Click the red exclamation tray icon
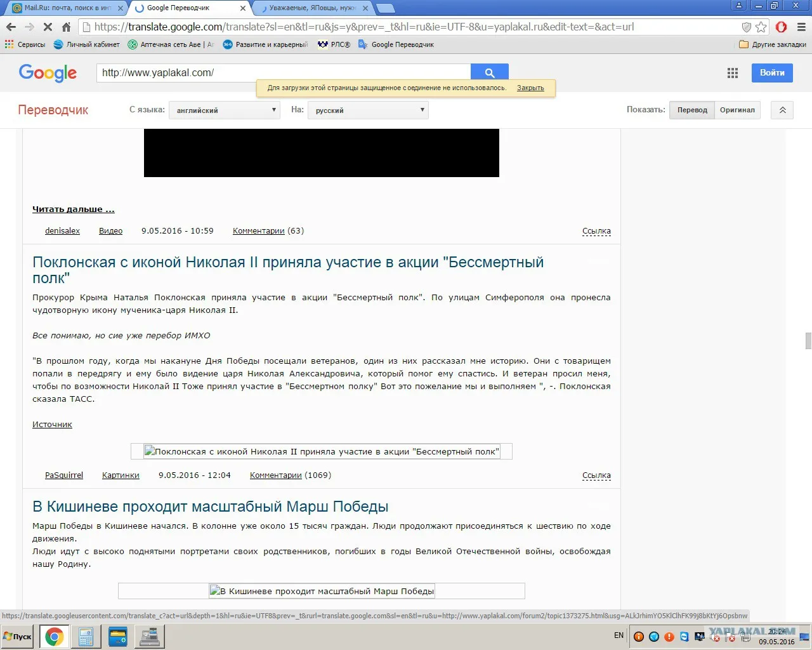812x650 pixels. tap(669, 637)
